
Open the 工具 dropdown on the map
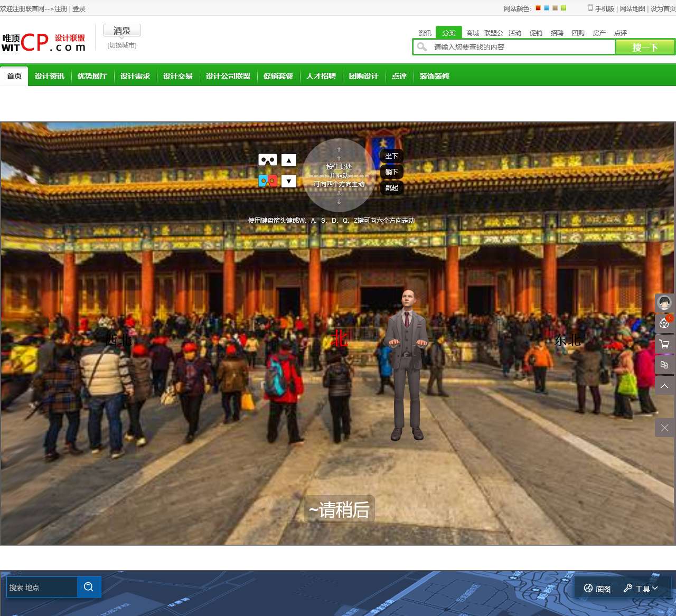(x=641, y=589)
